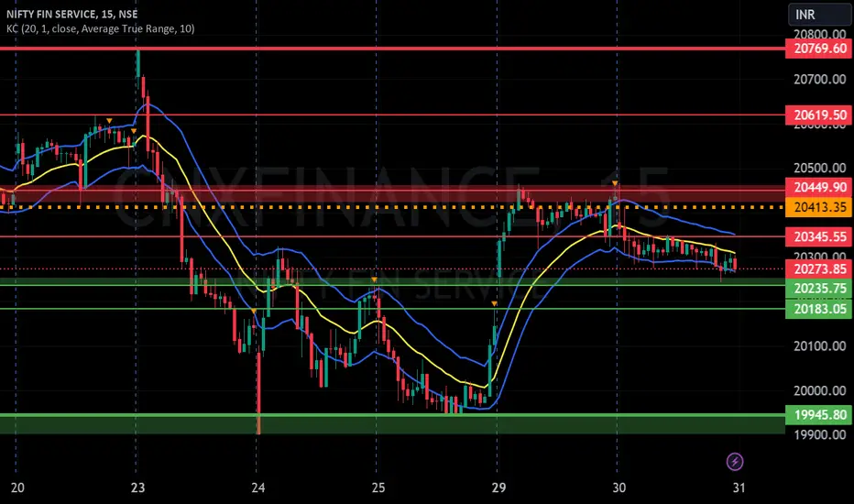Click the orange triangle marker above day 30
The height and width of the screenshot is (504, 854).
[x=615, y=183]
